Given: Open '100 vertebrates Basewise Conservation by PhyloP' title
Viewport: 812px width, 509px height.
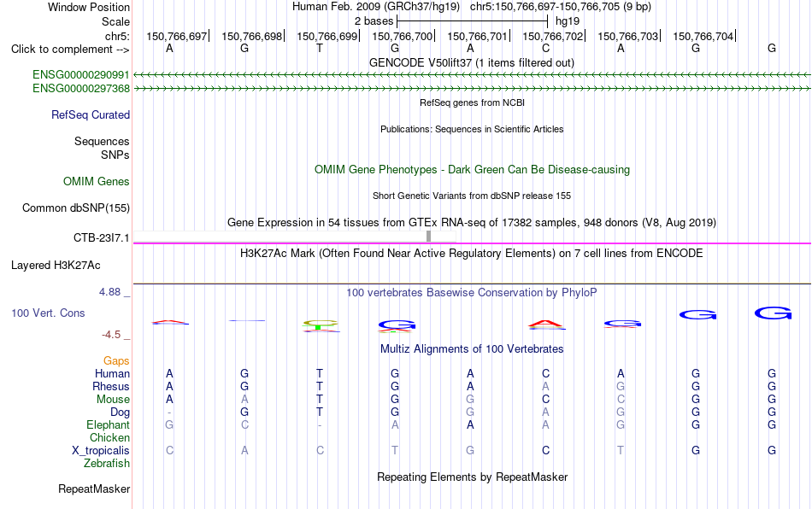Looking at the screenshot, I should pos(472,292).
